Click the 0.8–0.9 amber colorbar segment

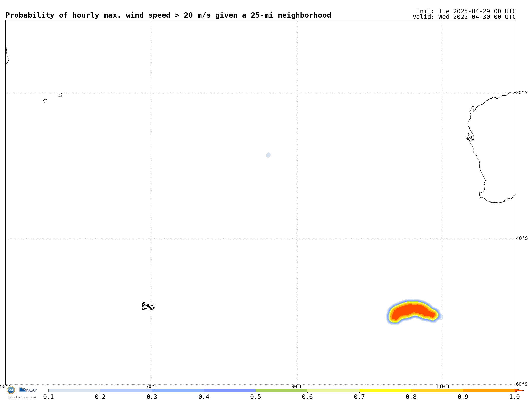click(x=437, y=390)
